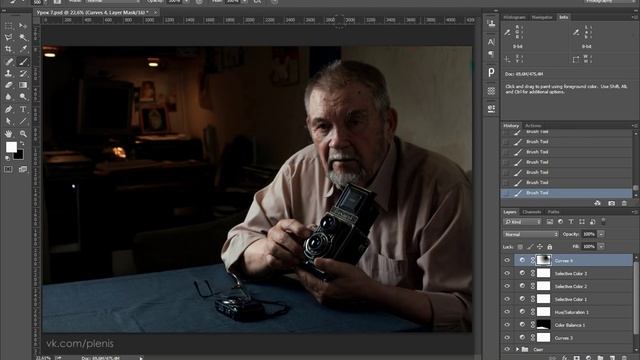Open the History panel options menu

pos(634,126)
